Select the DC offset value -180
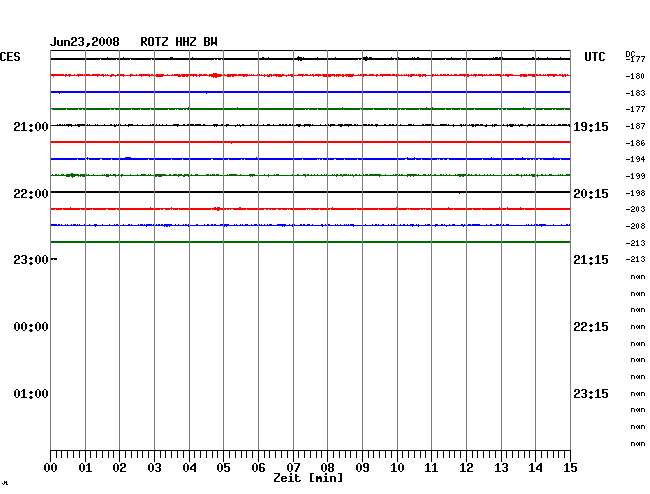Image resolution: width=650 pixels, height=494 pixels. tap(635, 76)
